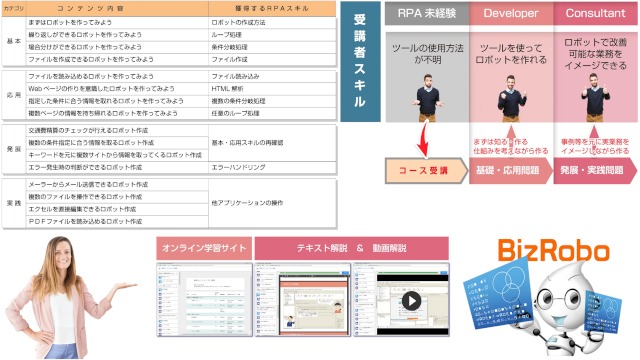Viewport: 640px width, 360px height.
Task: Click the 場合分けができるロボットを作ってみよう row
Action: (x=118, y=47)
